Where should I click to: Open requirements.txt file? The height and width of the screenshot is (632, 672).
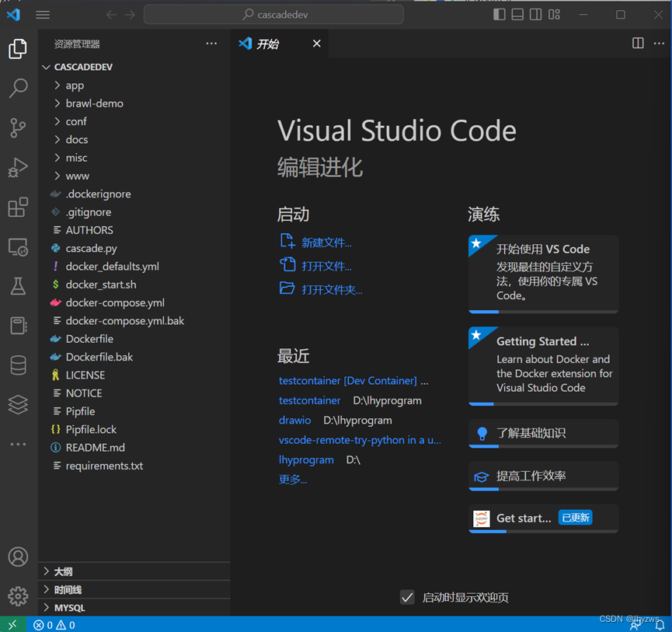[x=134, y=466]
